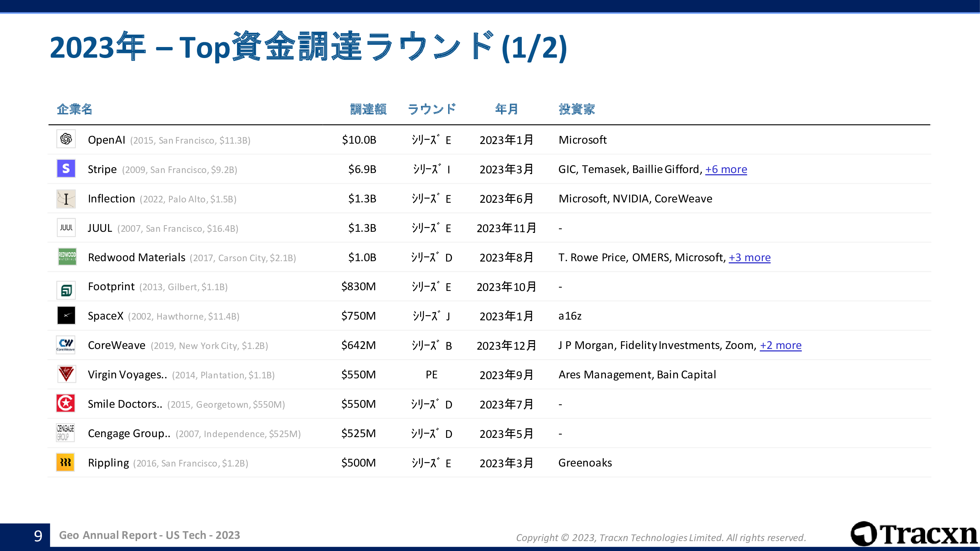The height and width of the screenshot is (551, 980).
Task: Click the Stripe company name
Action: pyautogui.click(x=103, y=169)
